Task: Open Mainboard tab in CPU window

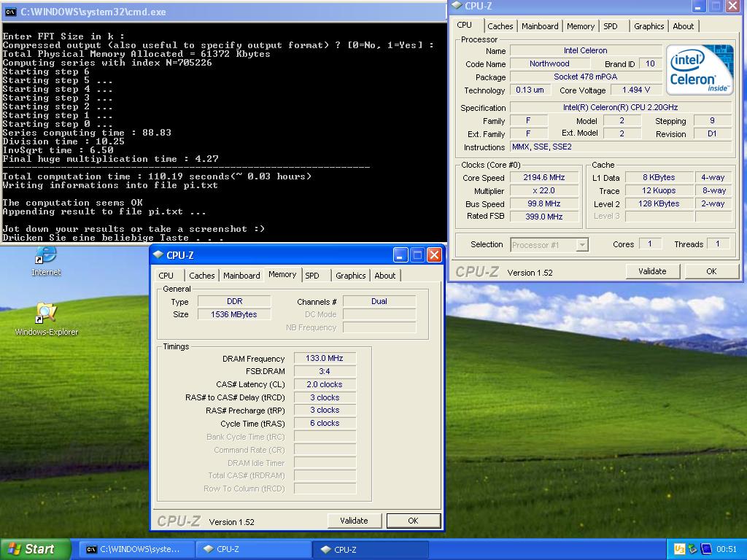Action: [x=540, y=26]
